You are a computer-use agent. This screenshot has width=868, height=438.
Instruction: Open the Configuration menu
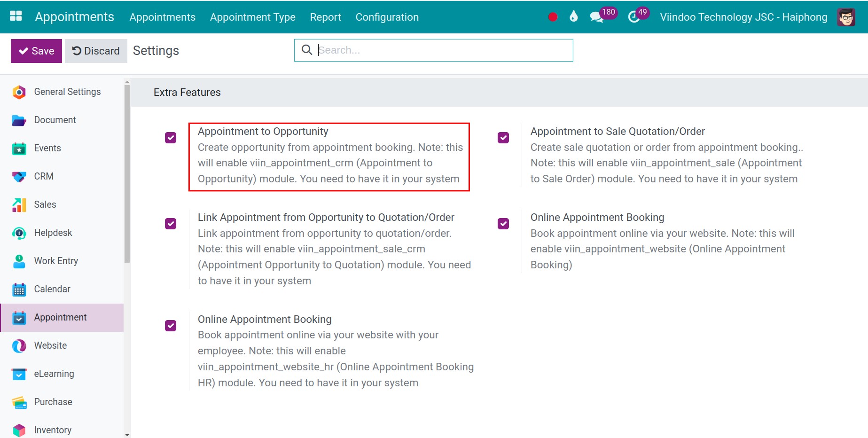point(387,17)
